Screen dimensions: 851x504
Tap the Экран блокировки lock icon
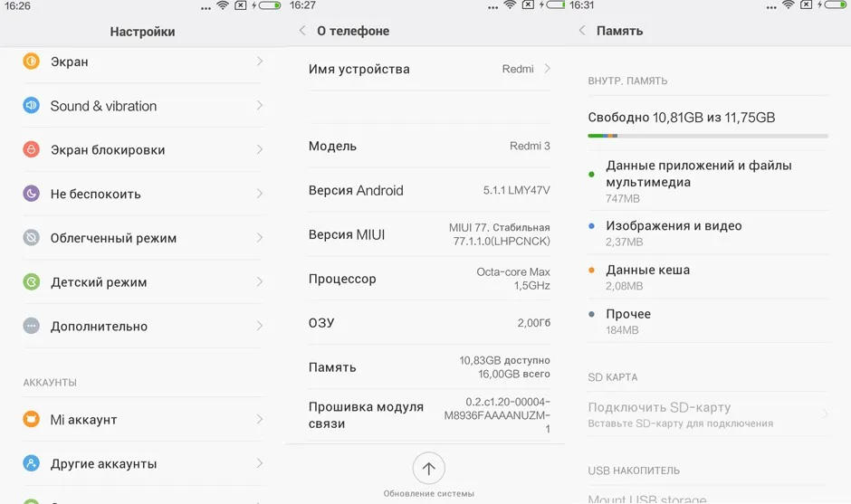pyautogui.click(x=31, y=149)
